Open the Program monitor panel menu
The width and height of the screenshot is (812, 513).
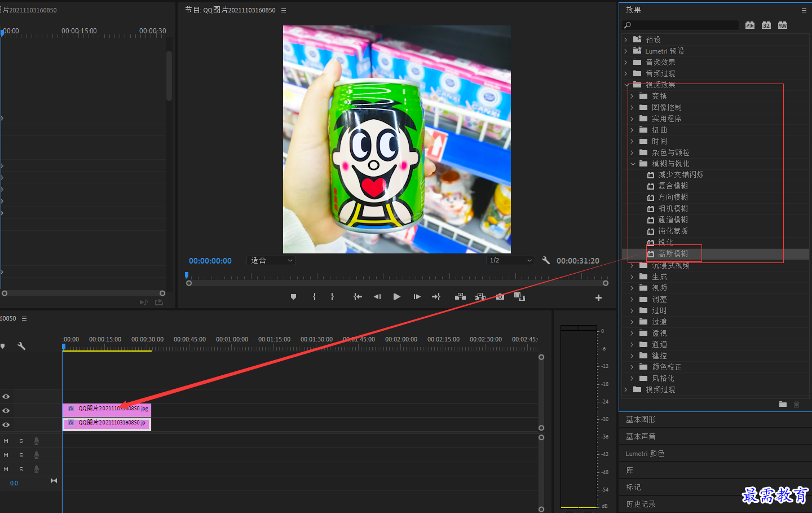click(284, 10)
